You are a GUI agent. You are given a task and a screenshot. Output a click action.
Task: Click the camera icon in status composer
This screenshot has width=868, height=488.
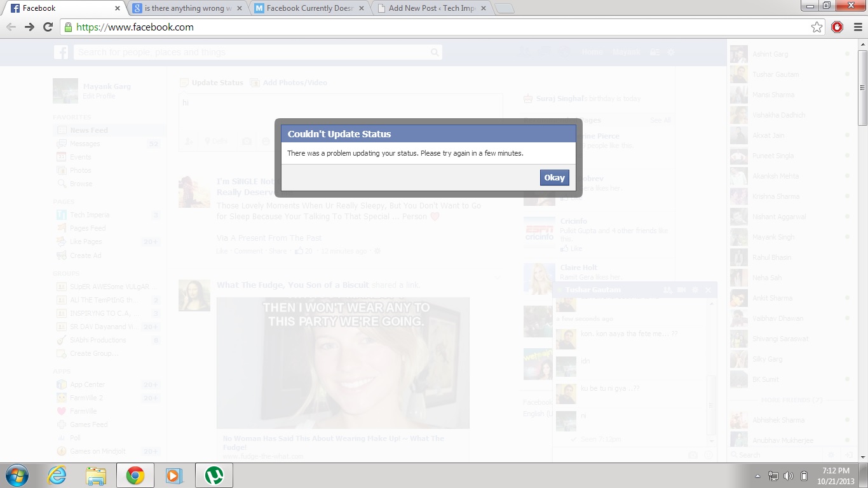click(247, 141)
